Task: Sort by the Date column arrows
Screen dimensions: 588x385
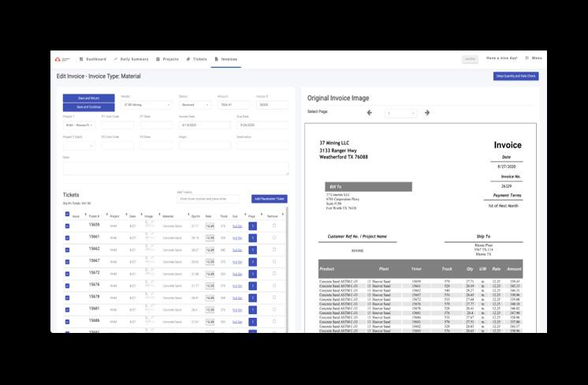Action: click(x=141, y=215)
